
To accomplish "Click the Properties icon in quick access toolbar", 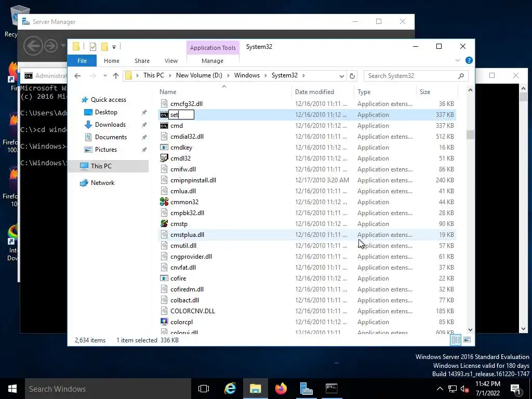I will (93, 47).
